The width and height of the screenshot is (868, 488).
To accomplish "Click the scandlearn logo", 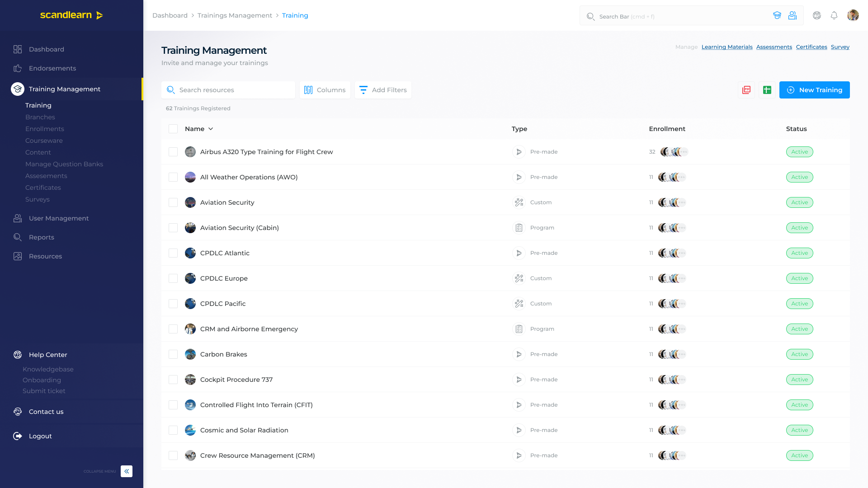I will point(71,15).
